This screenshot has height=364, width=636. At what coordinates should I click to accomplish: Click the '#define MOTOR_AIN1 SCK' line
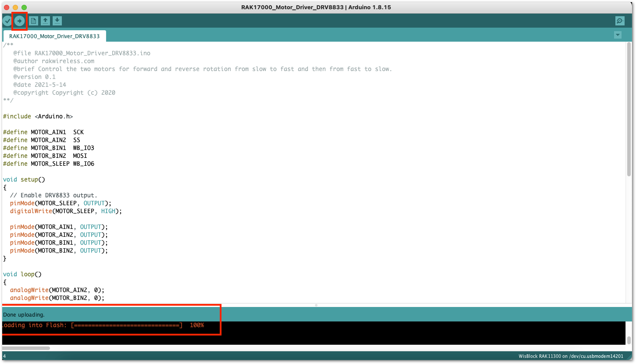[43, 132]
